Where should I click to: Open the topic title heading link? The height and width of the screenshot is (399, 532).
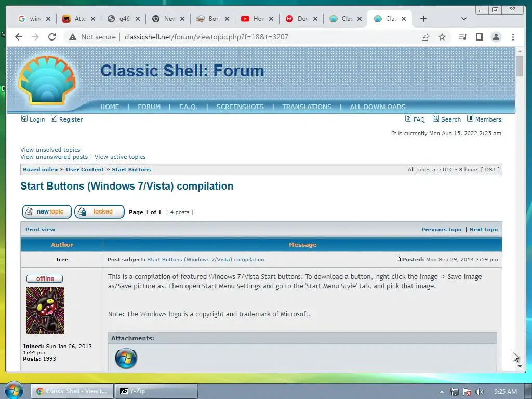(x=127, y=186)
